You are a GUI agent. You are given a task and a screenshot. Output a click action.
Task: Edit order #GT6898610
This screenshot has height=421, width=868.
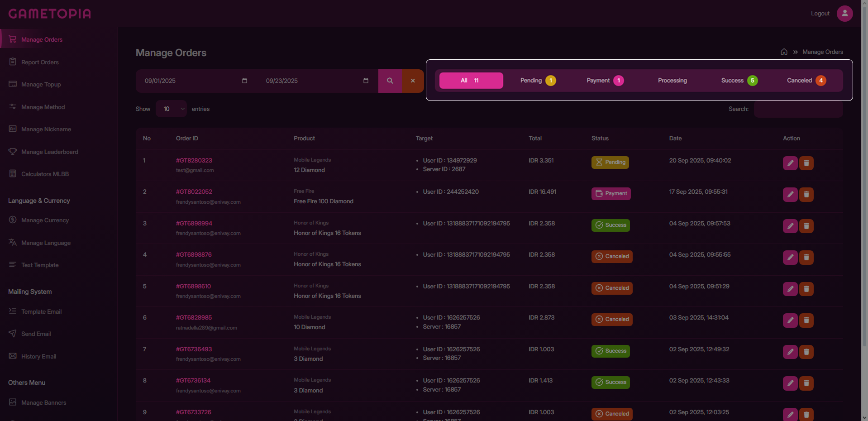click(790, 289)
